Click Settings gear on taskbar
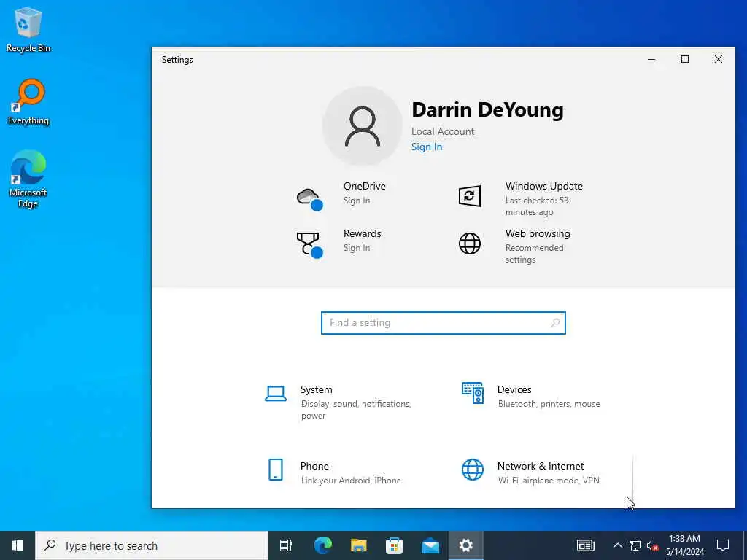 pos(466,545)
